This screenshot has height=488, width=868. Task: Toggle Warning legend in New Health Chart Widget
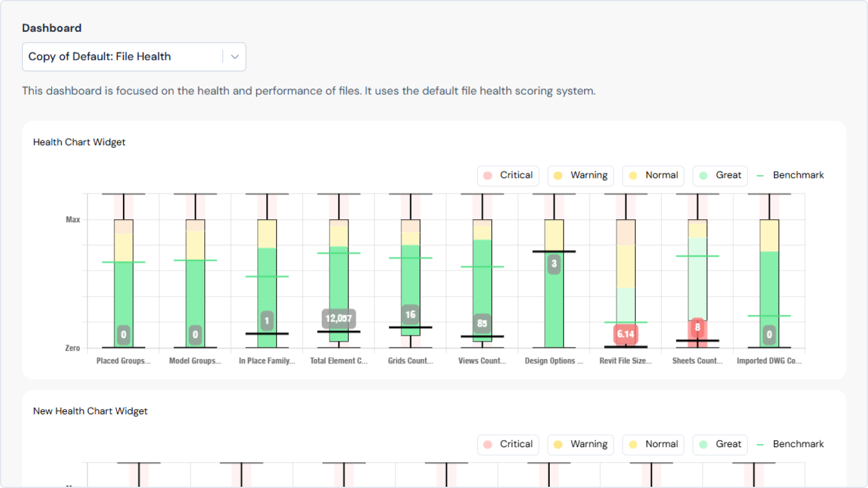580,444
